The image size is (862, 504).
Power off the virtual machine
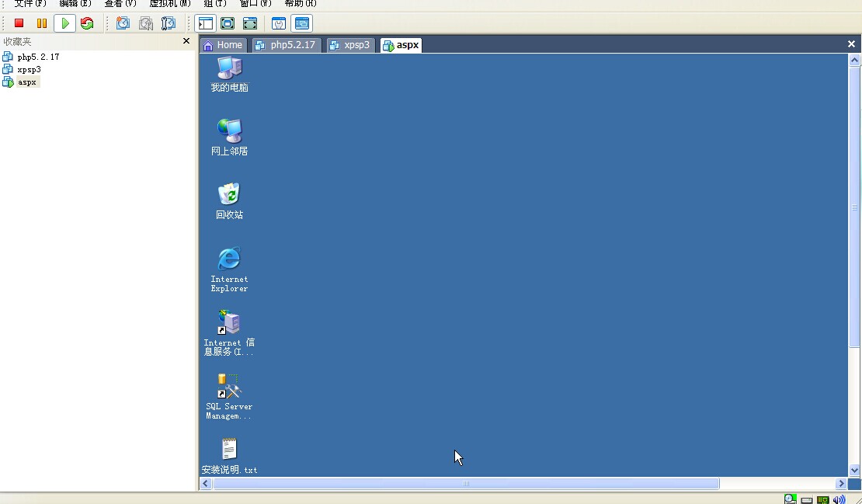click(x=19, y=23)
